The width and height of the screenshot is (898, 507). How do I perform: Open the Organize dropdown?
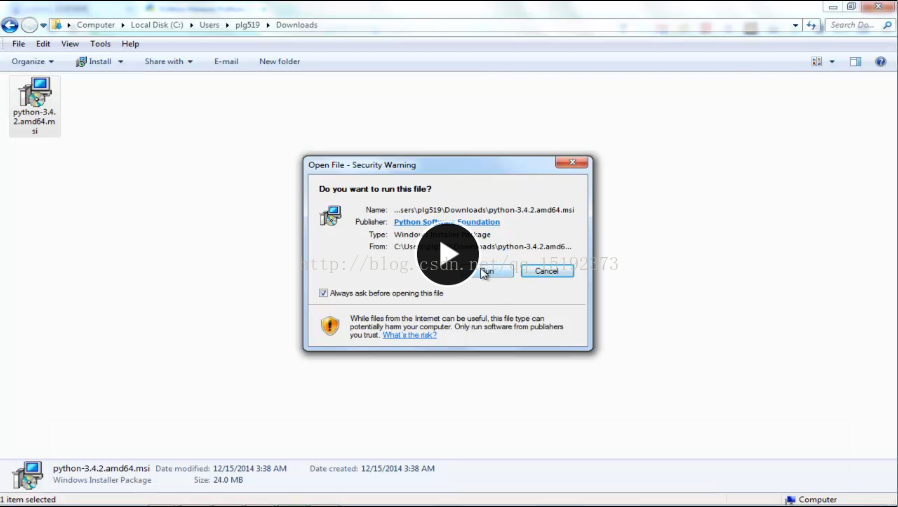coord(33,61)
